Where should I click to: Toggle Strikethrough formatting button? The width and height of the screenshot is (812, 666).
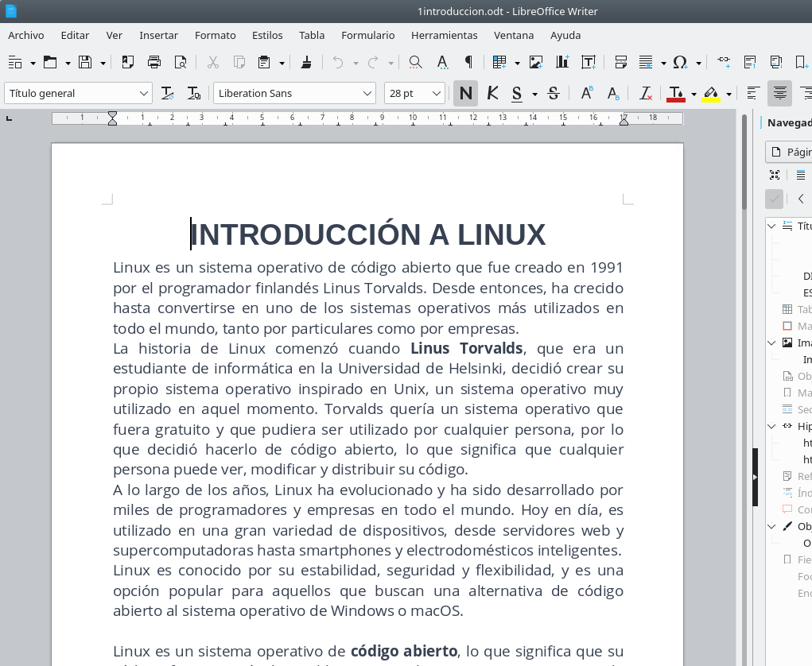click(554, 94)
